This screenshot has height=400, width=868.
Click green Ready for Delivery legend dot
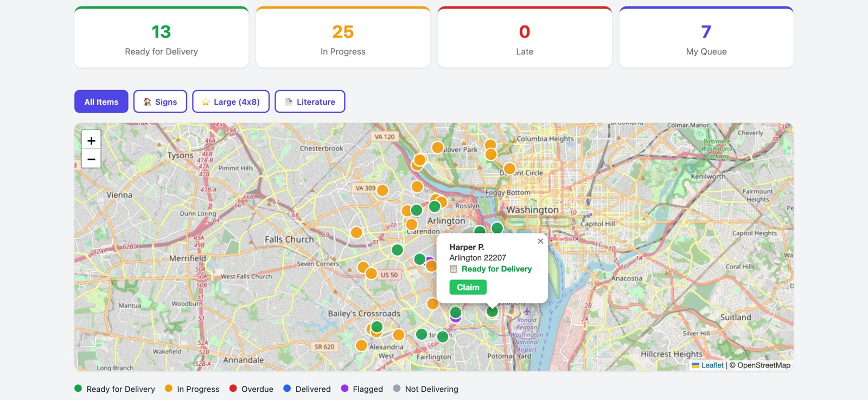click(78, 389)
